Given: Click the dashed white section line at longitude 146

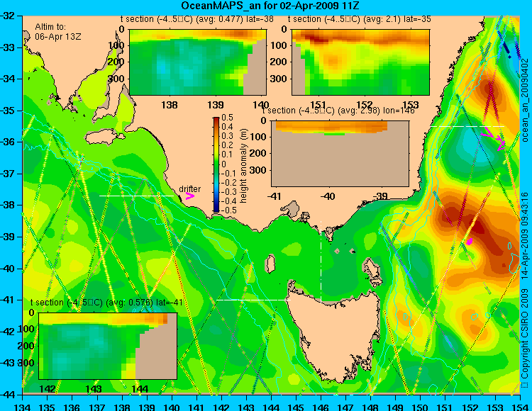Looking at the screenshot, I should (321, 262).
